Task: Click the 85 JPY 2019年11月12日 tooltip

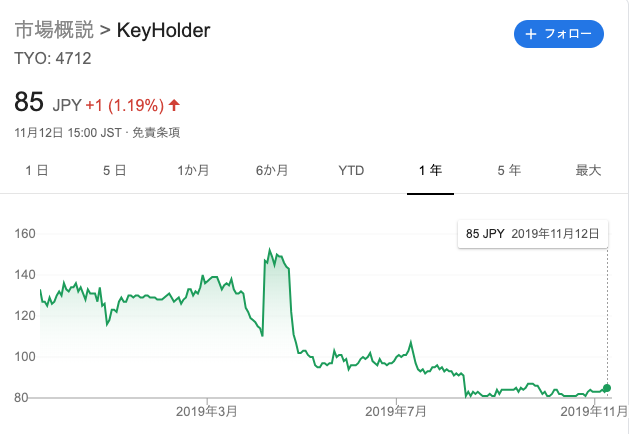Action: point(533,233)
